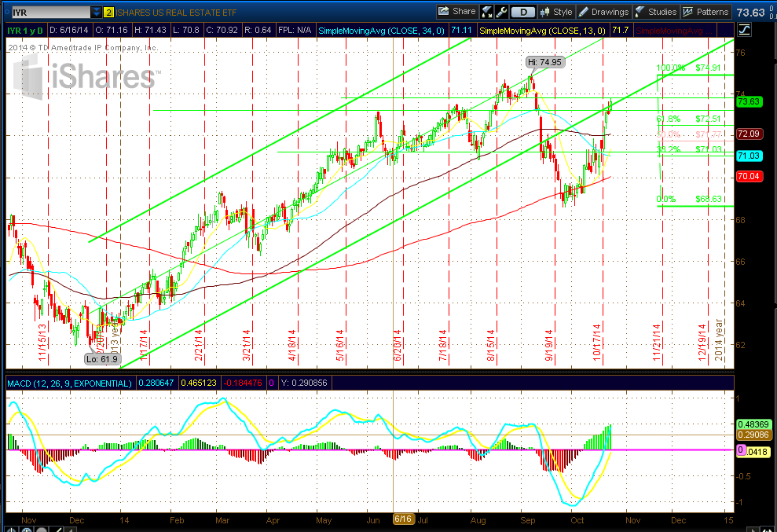
Task: Click the 'O: 71.16' open price readout
Action: 111,30
